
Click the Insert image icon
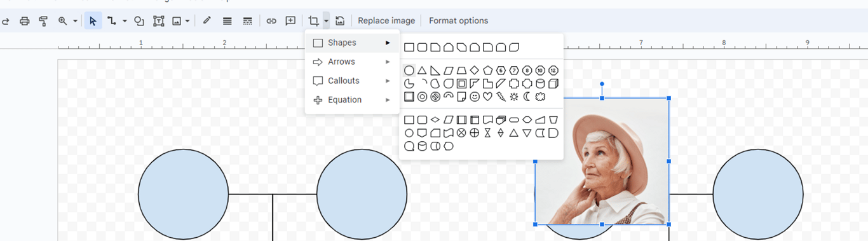pos(177,21)
